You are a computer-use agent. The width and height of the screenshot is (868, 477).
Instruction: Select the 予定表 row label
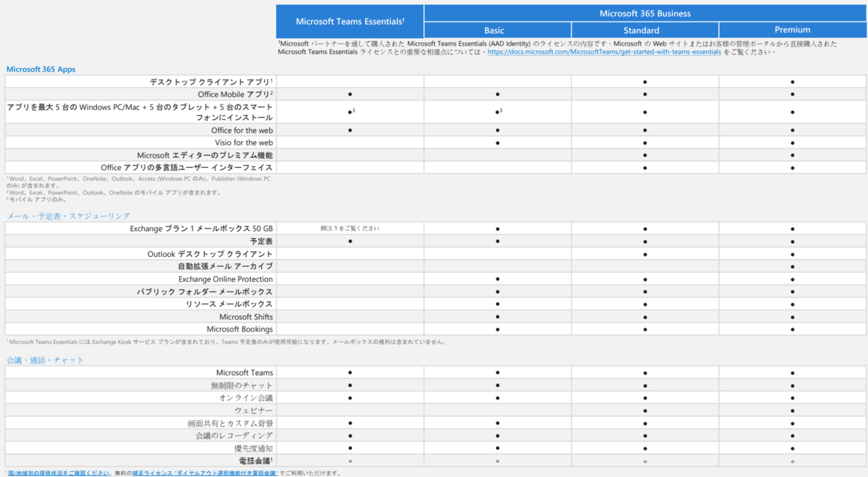(x=261, y=241)
